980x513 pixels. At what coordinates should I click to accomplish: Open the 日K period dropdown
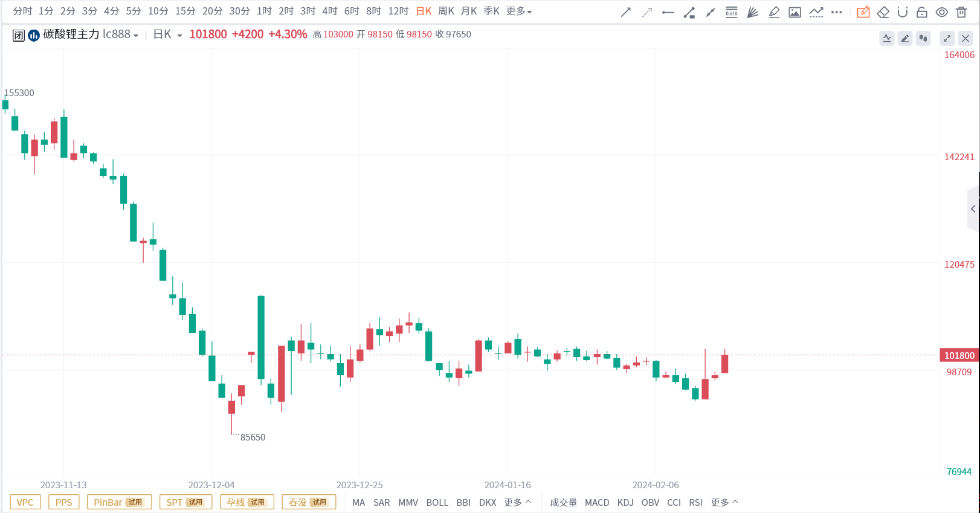pyautogui.click(x=167, y=34)
